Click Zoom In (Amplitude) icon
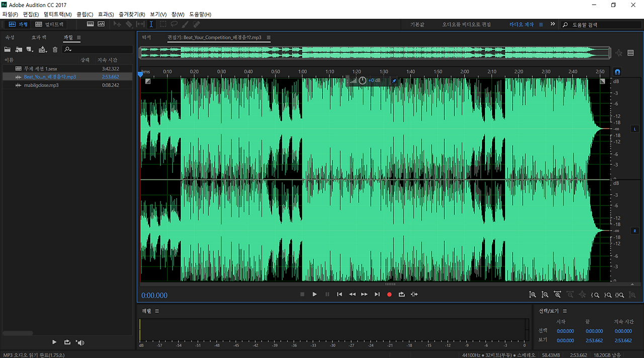 click(532, 295)
